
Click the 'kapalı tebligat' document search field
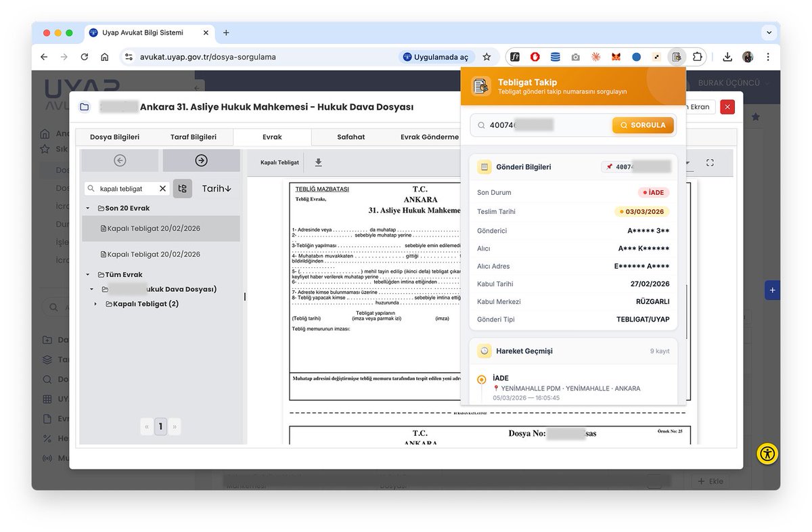pos(127,189)
